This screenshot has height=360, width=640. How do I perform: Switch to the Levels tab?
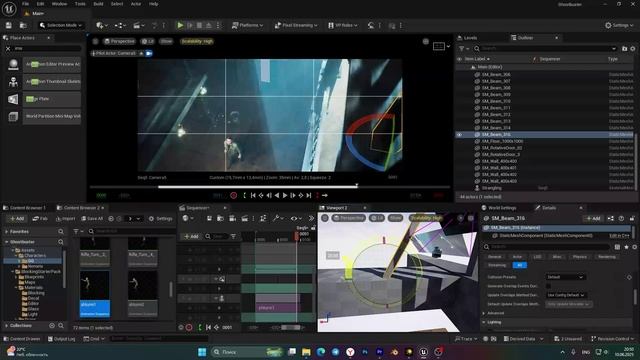pyautogui.click(x=469, y=38)
